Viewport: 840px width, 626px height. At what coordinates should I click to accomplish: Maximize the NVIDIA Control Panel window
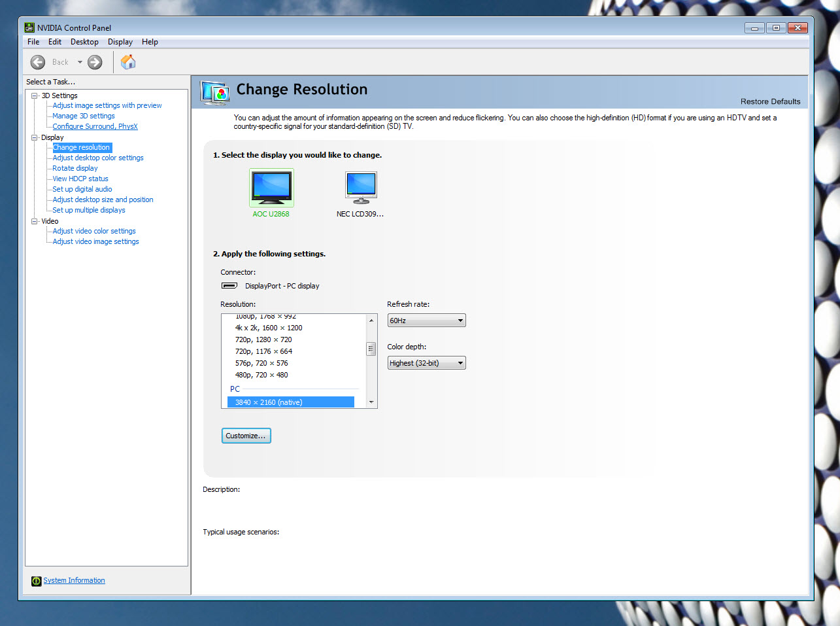(776, 28)
